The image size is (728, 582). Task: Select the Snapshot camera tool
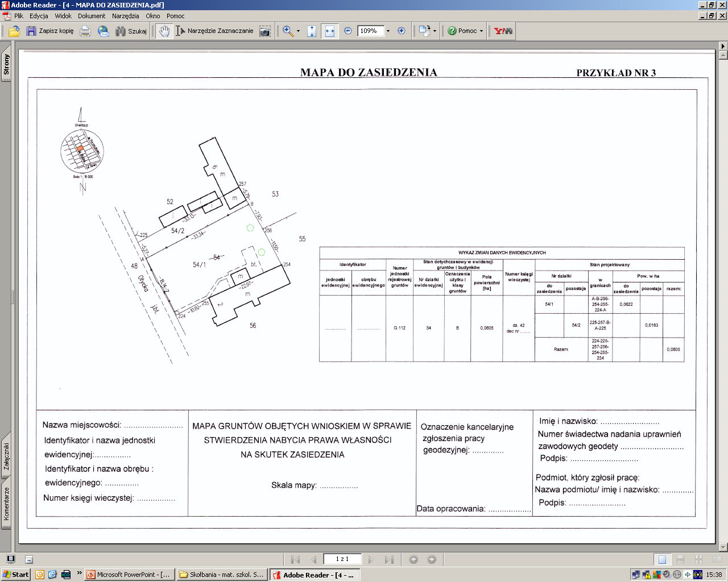click(x=264, y=31)
